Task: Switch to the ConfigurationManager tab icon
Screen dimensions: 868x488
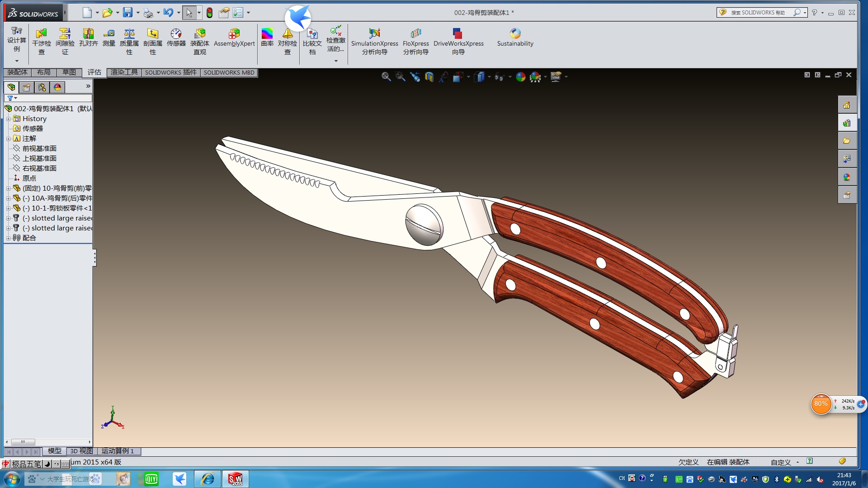Action: pos(42,87)
